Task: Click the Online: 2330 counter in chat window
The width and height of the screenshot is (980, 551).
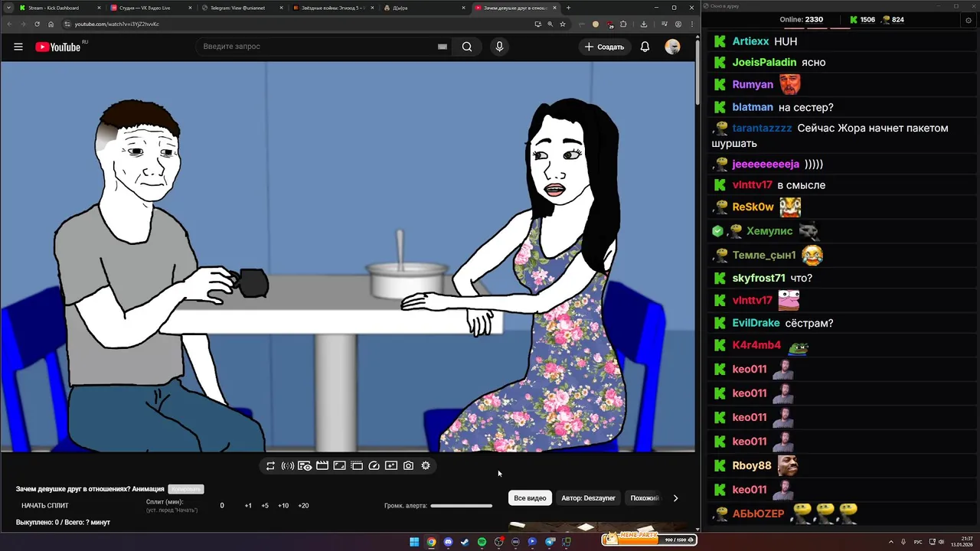Action: [x=802, y=19]
